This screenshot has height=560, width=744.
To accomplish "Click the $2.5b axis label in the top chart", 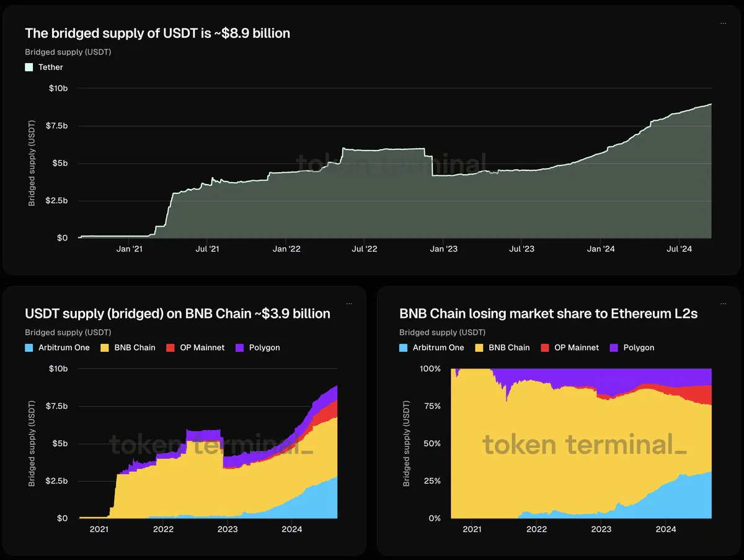I will (58, 201).
